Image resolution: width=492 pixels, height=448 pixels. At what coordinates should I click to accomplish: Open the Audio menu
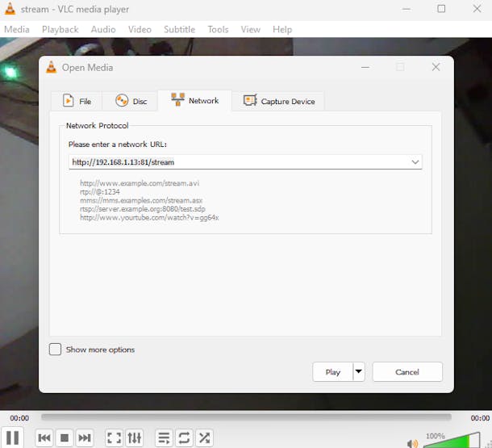103,30
